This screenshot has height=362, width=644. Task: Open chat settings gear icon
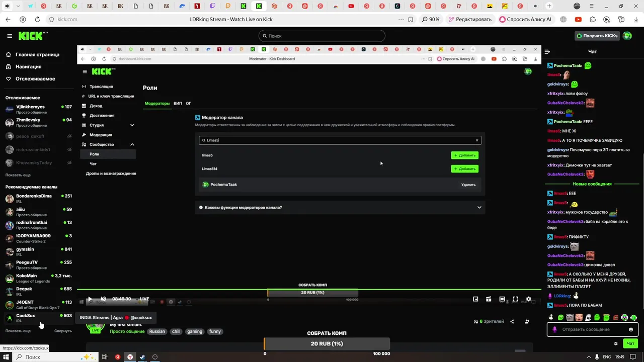[616, 344]
